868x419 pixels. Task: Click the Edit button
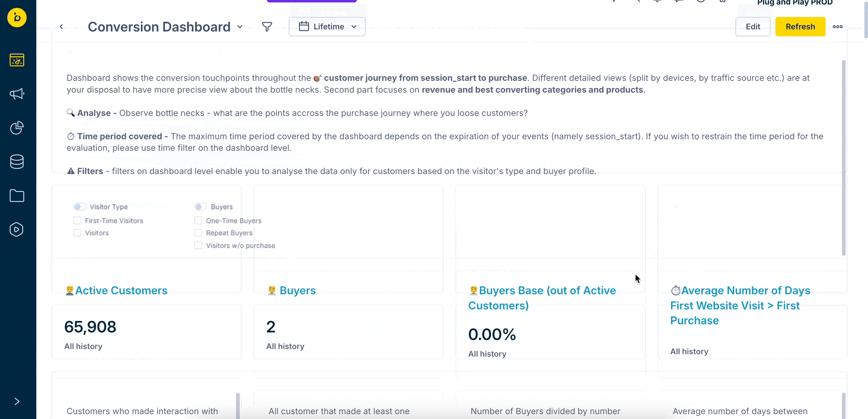[753, 27]
